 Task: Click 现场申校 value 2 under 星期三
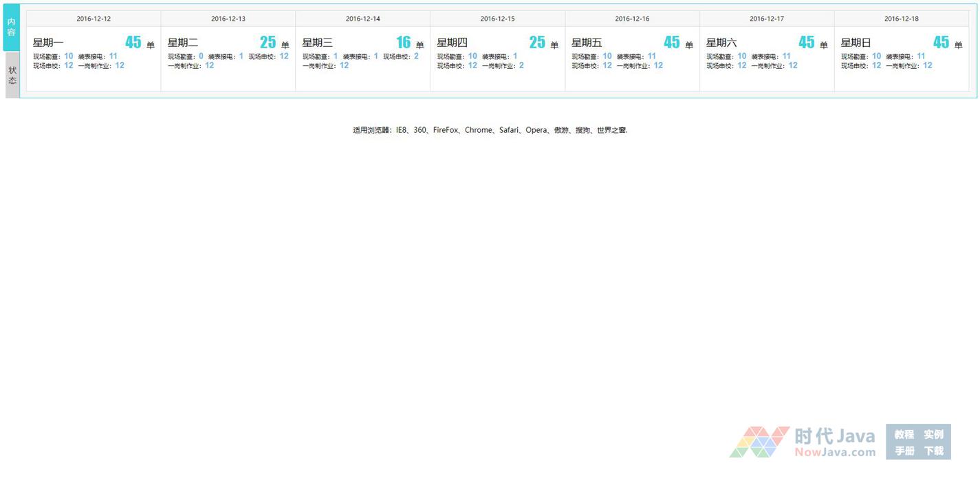point(416,56)
